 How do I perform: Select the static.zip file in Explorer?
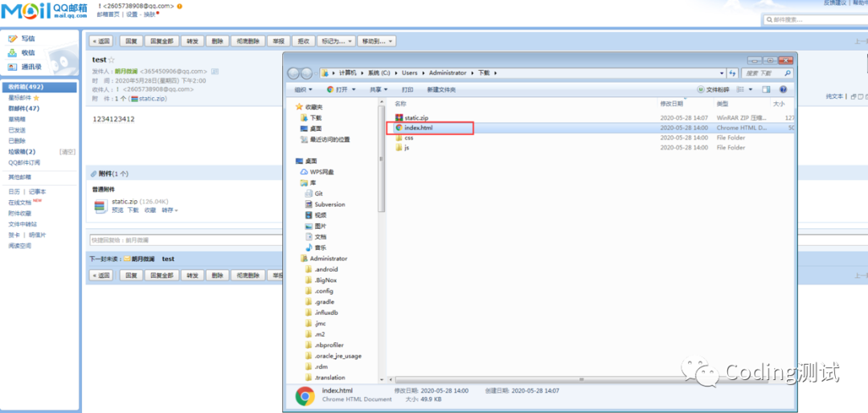pos(416,118)
